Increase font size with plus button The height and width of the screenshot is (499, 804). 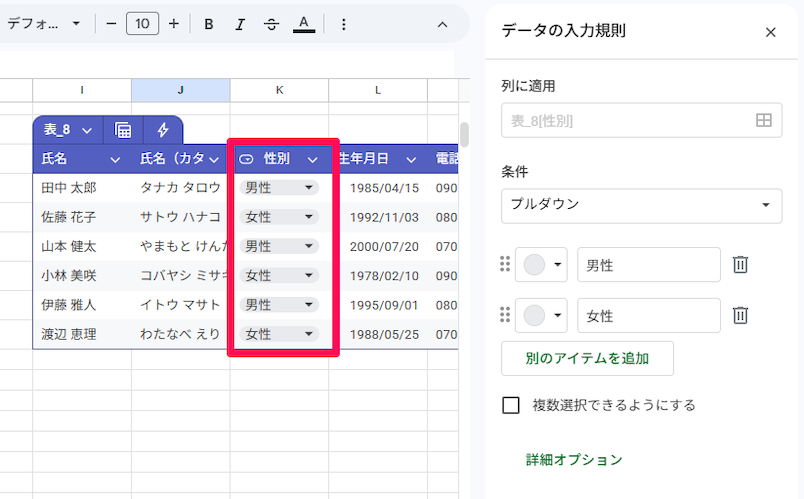[x=174, y=24]
